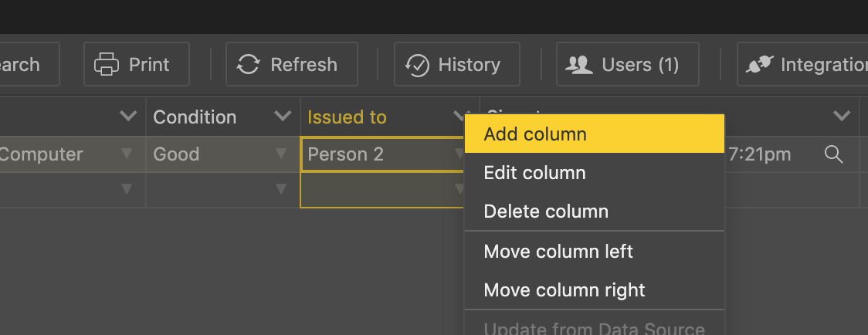868x335 pixels.
Task: Open the dropdown arrow in the Computer cell
Action: pyautogui.click(x=127, y=154)
